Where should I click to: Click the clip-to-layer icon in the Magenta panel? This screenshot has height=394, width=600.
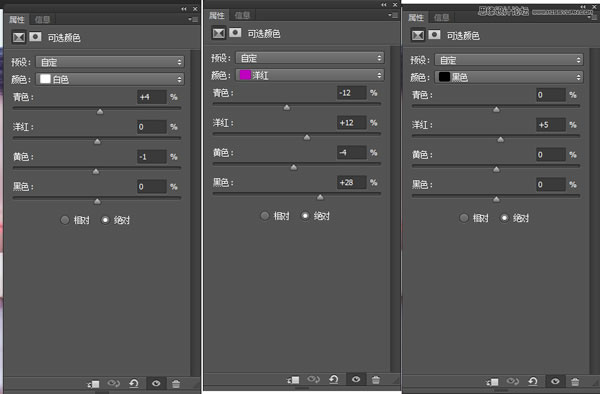point(293,379)
